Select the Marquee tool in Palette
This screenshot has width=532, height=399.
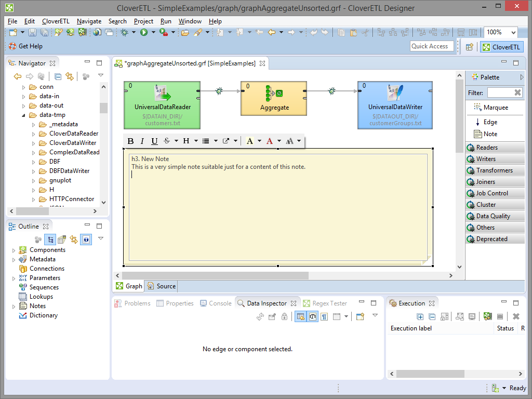point(490,107)
